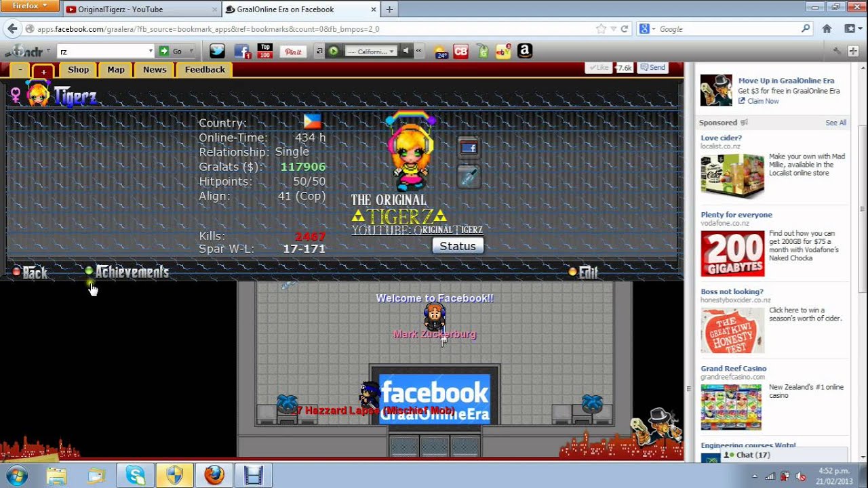Open the eBay toolbar icon
Viewport: 868px width, 488px height.
pyautogui.click(x=503, y=51)
